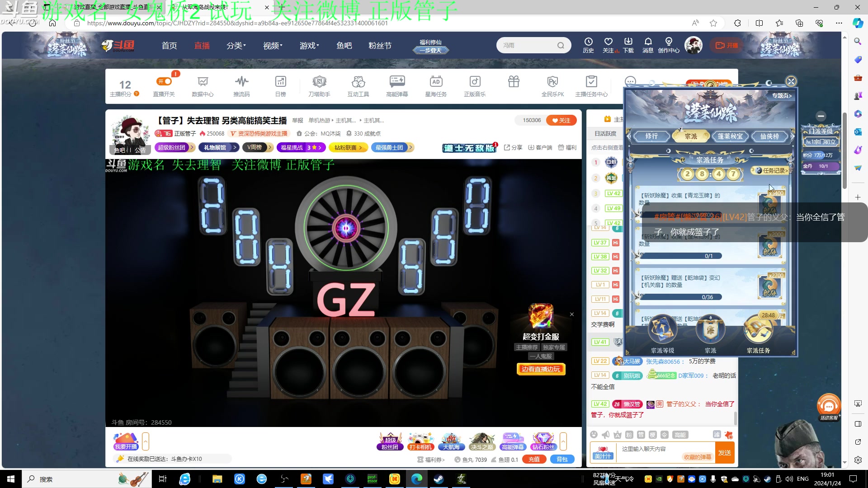
Task: Open Steam from the taskbar
Action: click(439, 479)
